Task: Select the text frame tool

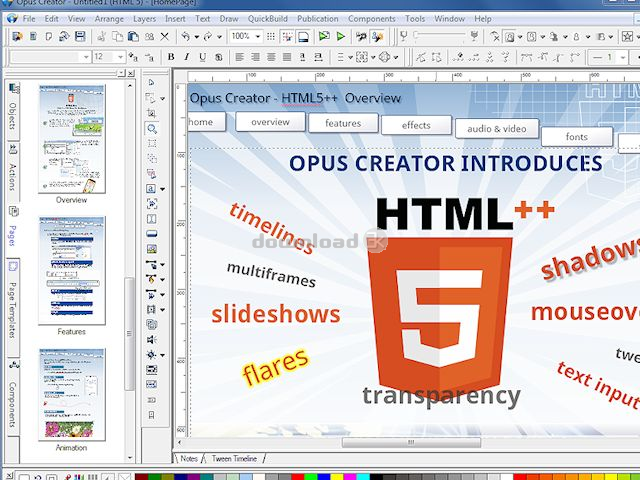Action: 151,189
